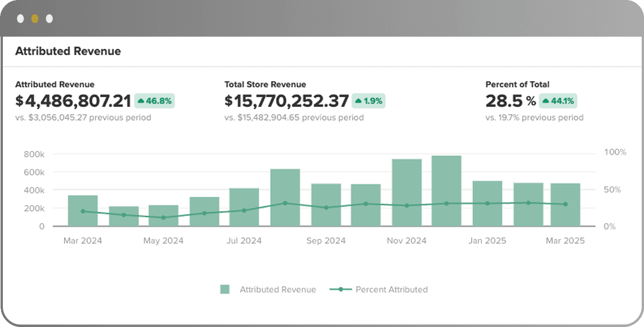The image size is (644, 327).
Task: Click the 200k y-axis label
Action: tap(34, 209)
